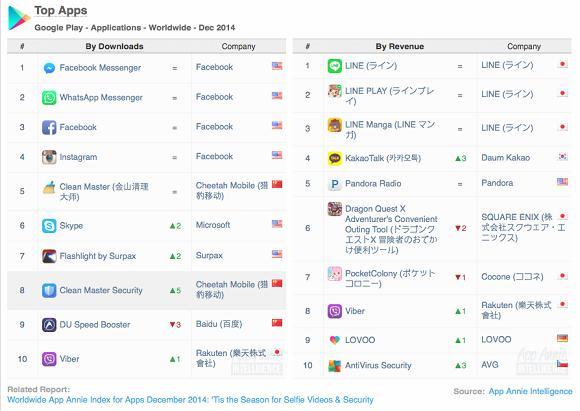Screen dimensions: 580x411
Task: Select the By Revenue column header
Action: tap(400, 47)
